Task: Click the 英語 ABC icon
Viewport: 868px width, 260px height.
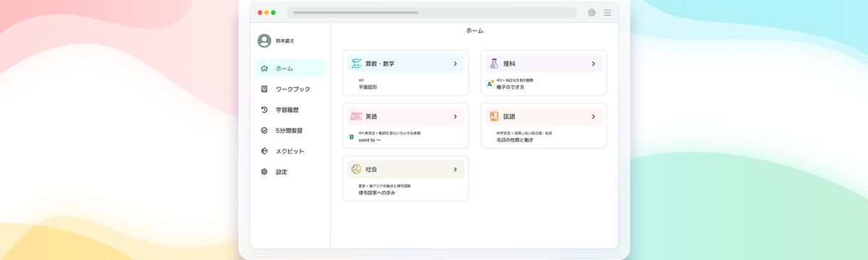Action: pyautogui.click(x=356, y=116)
